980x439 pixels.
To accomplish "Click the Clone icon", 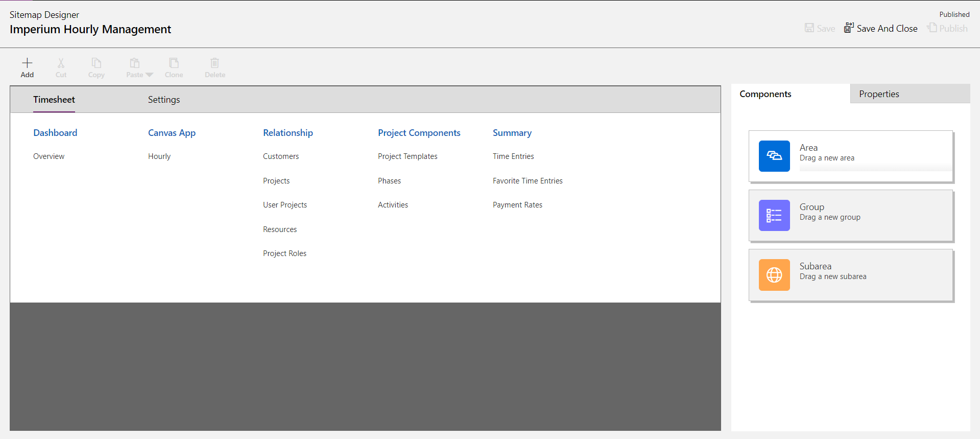I will pos(174,63).
